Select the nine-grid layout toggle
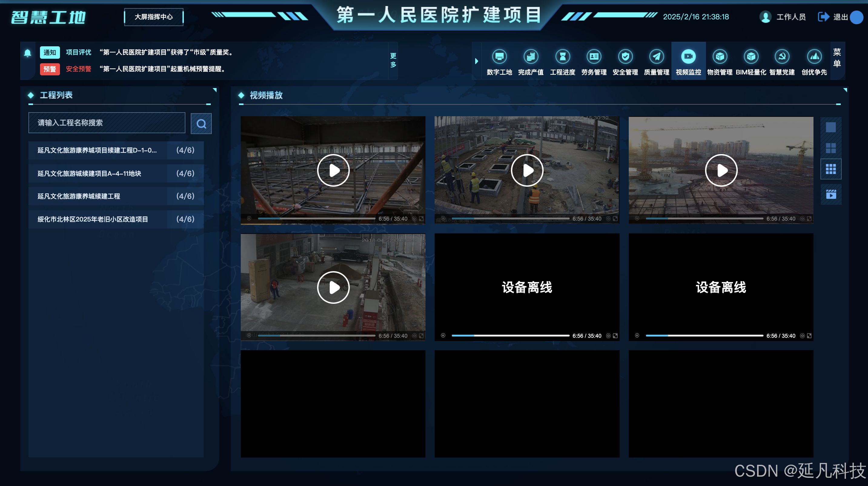 (831, 169)
